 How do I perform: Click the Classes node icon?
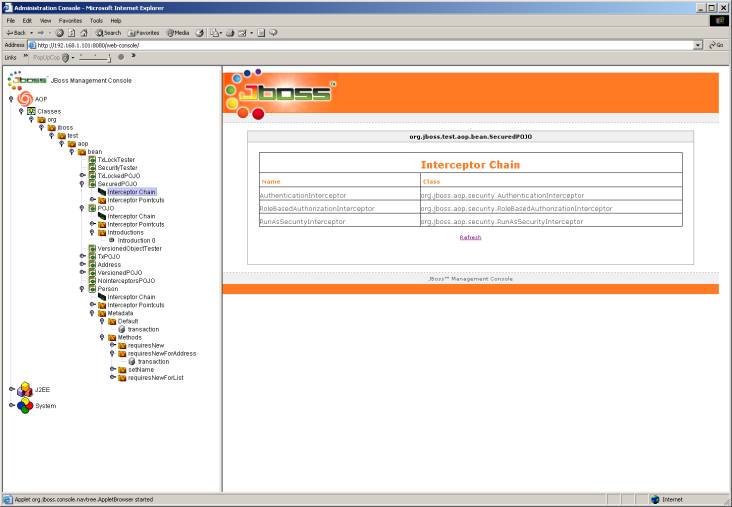[31, 111]
